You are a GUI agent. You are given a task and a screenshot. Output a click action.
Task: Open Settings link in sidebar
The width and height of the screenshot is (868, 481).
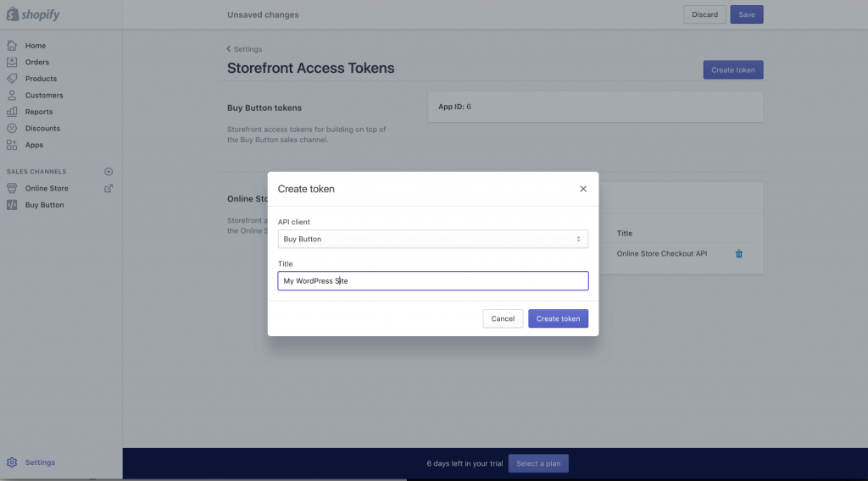[40, 462]
